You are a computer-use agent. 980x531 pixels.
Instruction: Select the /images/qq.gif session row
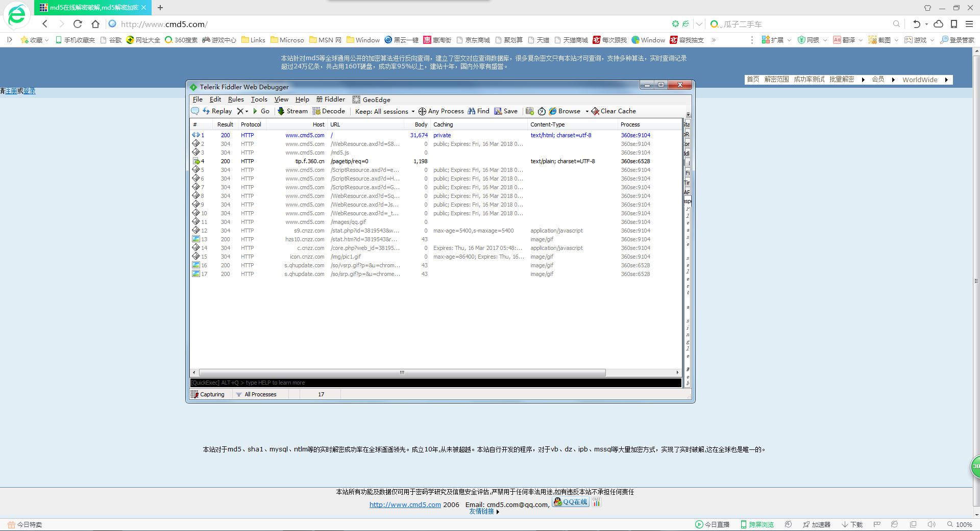tap(436, 222)
